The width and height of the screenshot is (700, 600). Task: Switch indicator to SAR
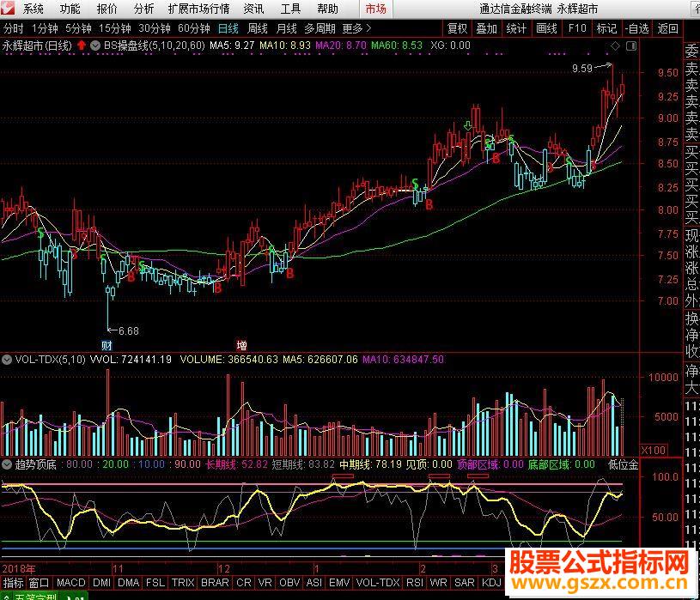465,583
